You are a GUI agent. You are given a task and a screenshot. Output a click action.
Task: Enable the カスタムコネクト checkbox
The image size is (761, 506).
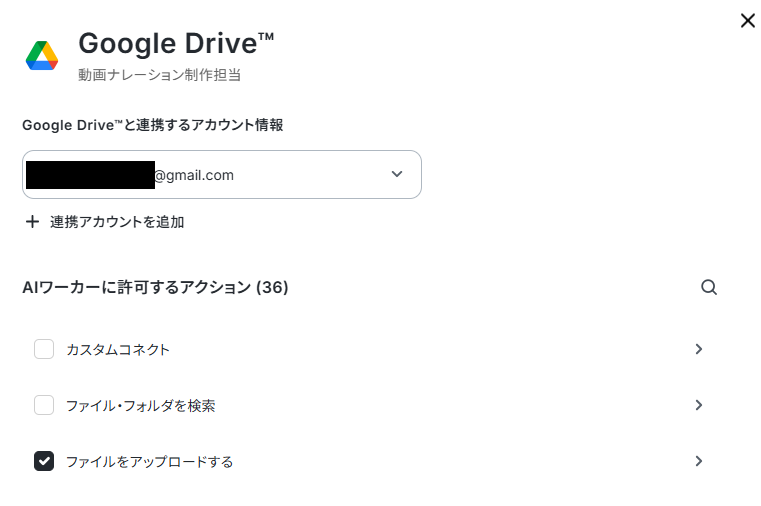tap(44, 349)
